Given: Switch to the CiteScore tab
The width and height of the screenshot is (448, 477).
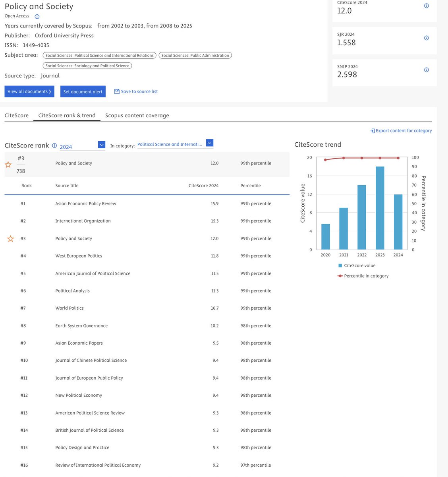Looking at the screenshot, I should point(17,115).
